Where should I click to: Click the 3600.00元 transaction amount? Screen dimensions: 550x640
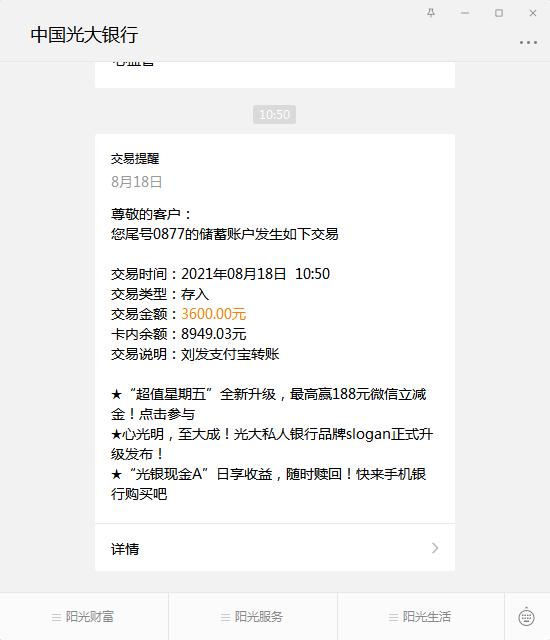point(213,314)
